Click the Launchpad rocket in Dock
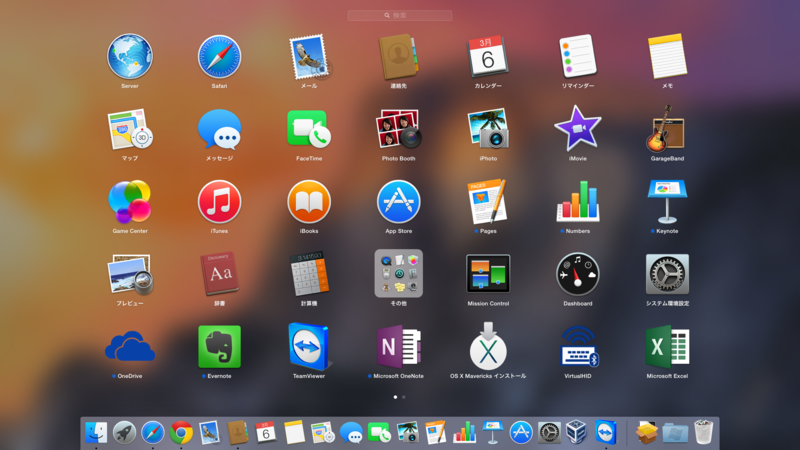 tap(124, 433)
